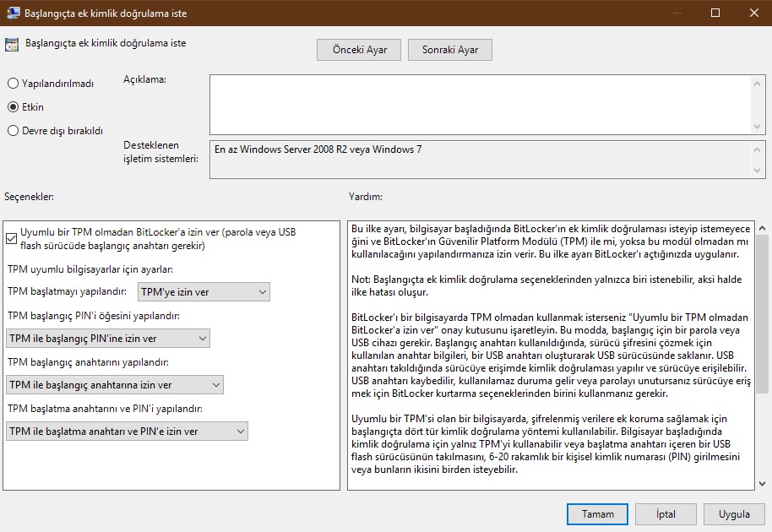Apply changes with the Uygula button
The height and width of the screenshot is (532, 772).
(734, 513)
